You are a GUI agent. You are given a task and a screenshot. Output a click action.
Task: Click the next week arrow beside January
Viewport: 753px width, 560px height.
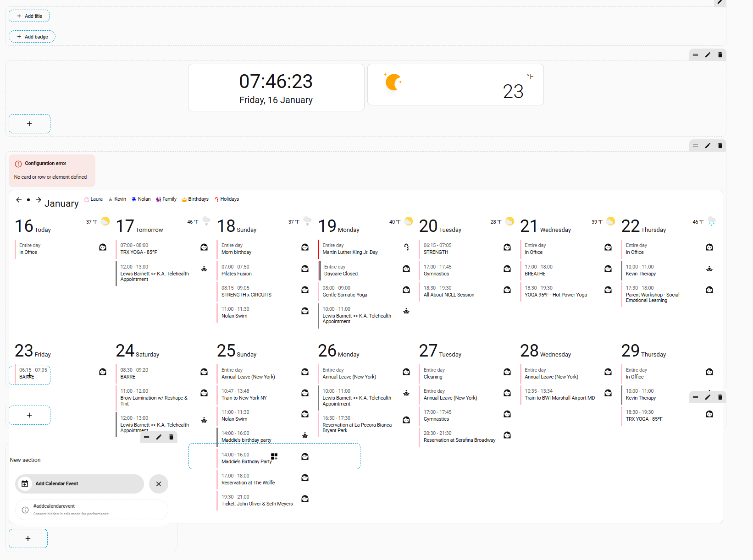(39, 200)
